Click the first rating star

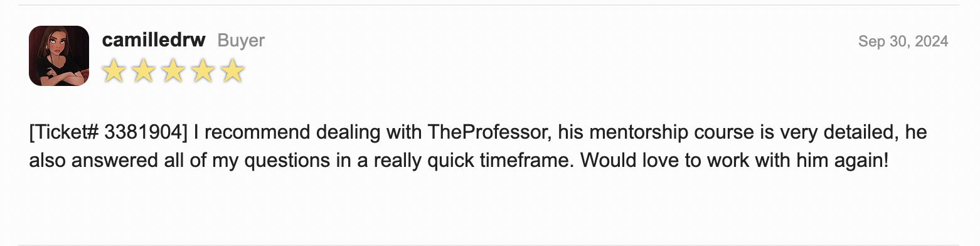point(114,71)
